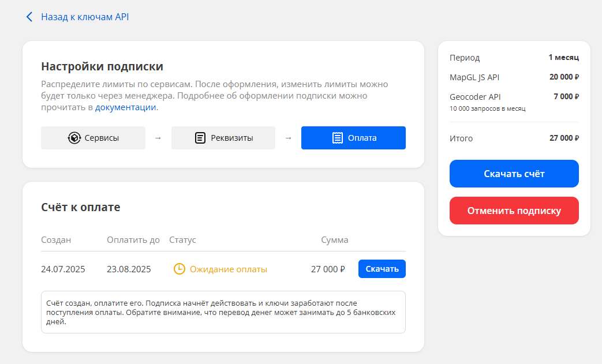Open the Реквизиты step
This screenshot has width=602, height=364.
tap(223, 138)
